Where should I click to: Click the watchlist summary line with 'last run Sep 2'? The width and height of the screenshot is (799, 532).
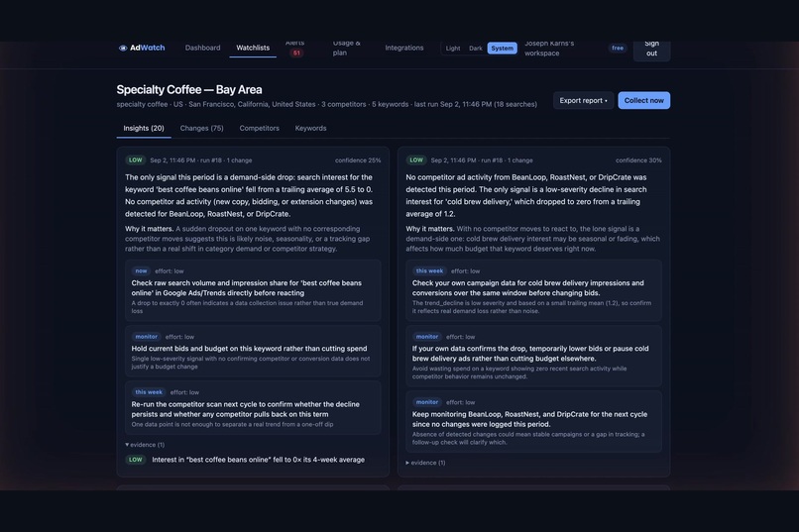pos(326,104)
